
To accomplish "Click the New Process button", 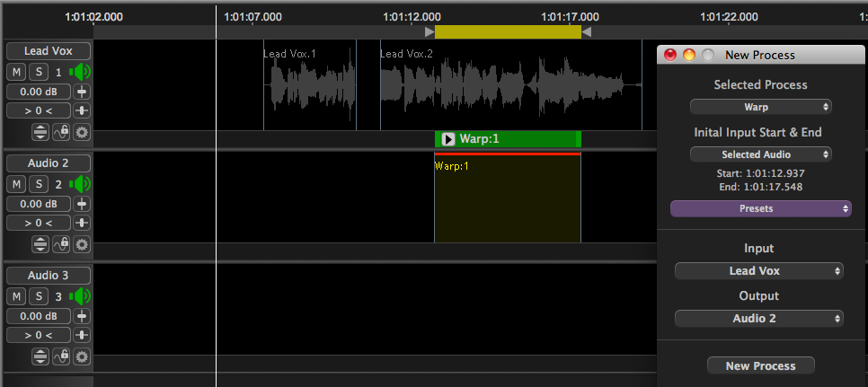I will (x=760, y=365).
